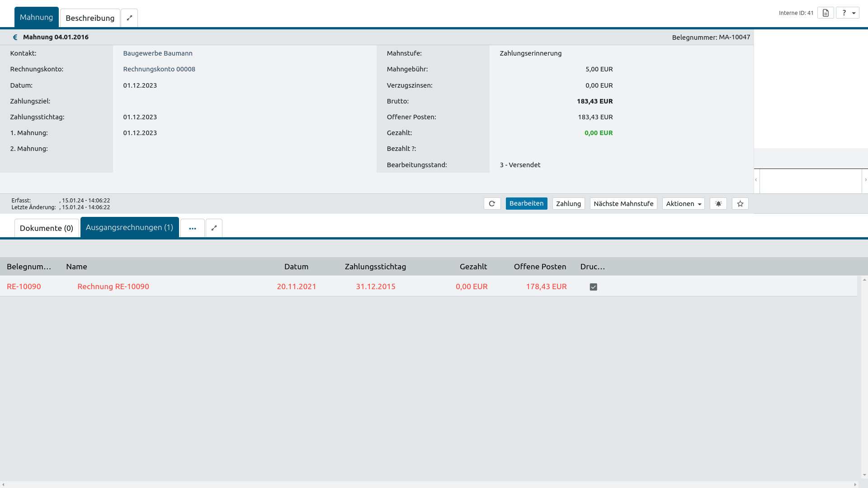Image resolution: width=868 pixels, height=488 pixels.
Task: Open Baugewerbe Baumann contact link
Action: [x=158, y=53]
